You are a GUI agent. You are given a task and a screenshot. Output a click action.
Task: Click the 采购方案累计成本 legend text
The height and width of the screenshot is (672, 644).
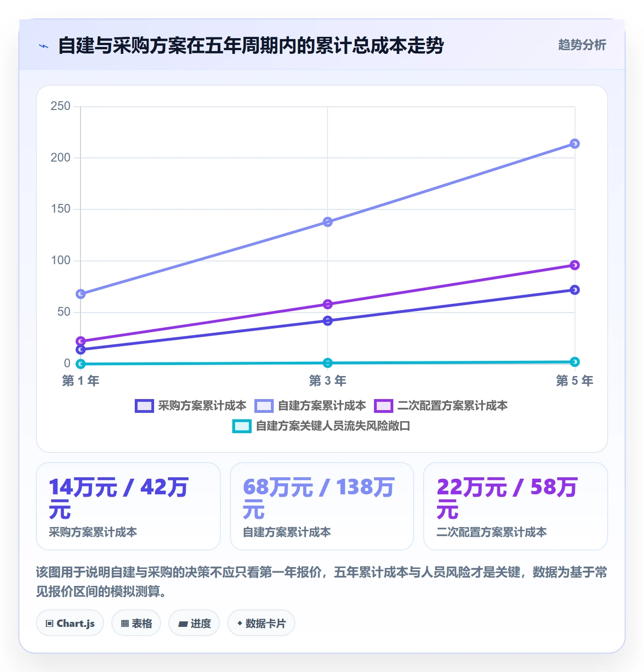[x=202, y=406]
